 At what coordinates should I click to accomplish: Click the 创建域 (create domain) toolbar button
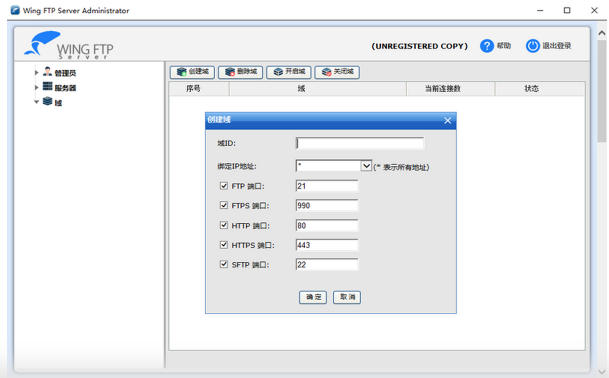[x=192, y=72]
